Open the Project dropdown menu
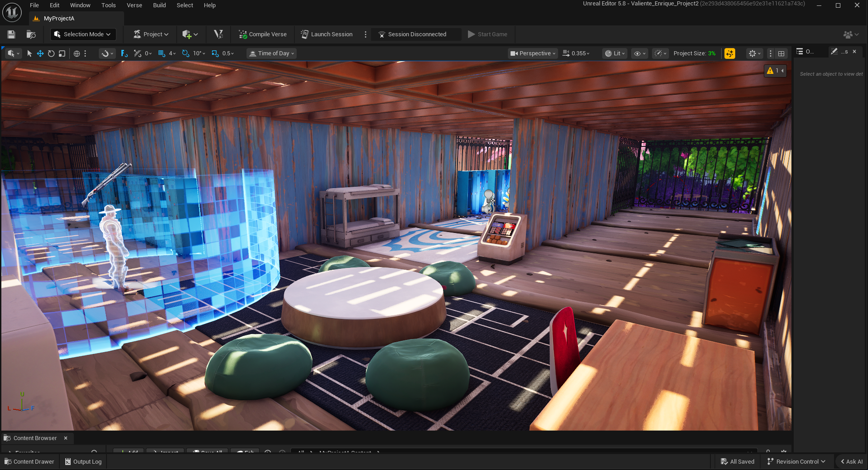The image size is (868, 470). (151, 34)
